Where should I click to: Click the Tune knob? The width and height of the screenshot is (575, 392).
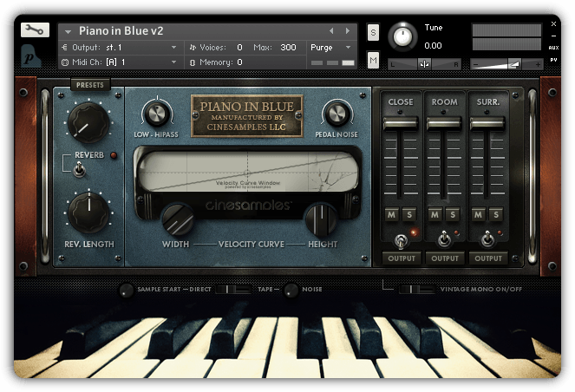point(402,36)
